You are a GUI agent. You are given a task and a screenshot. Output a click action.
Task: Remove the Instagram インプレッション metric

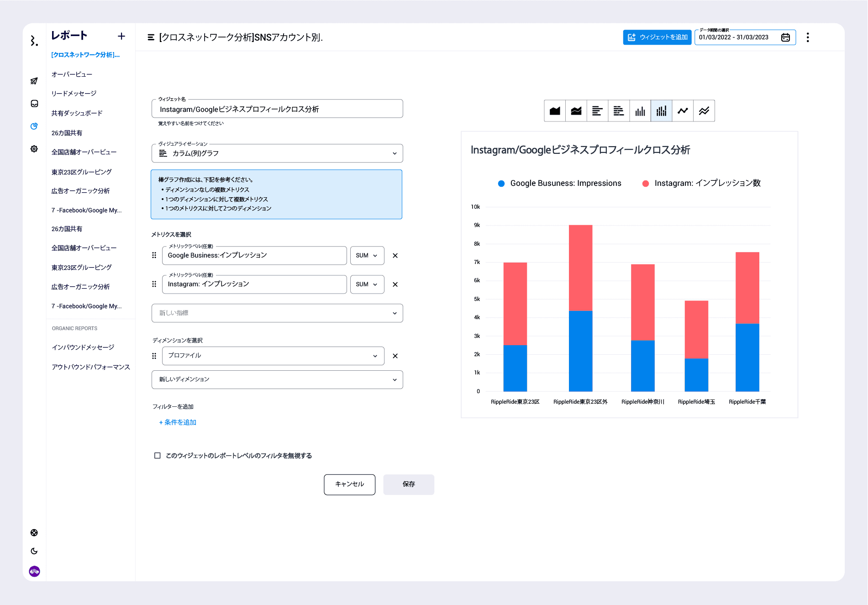(395, 284)
